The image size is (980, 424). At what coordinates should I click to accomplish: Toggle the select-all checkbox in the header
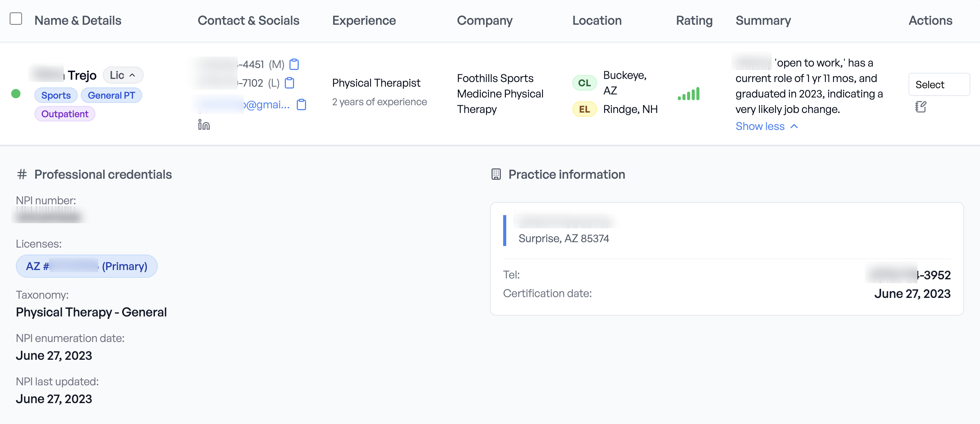pos(15,18)
